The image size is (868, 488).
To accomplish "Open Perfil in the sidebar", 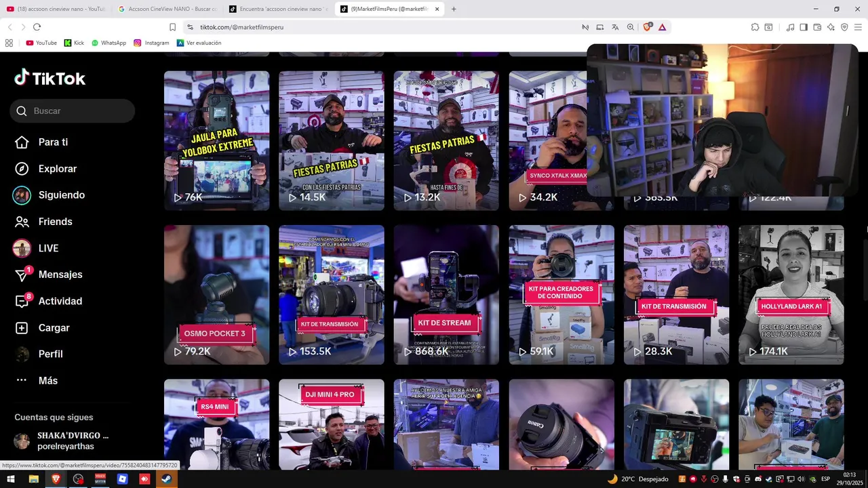I will point(39,354).
